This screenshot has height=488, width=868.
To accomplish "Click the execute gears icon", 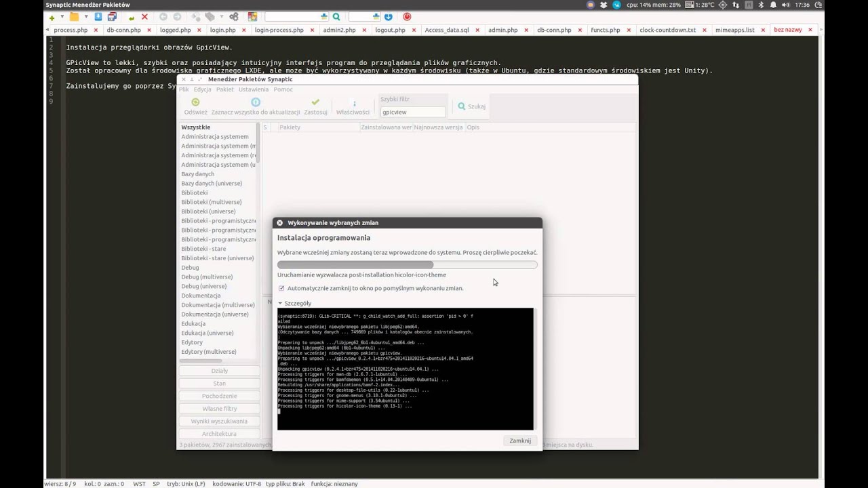I will [x=234, y=16].
